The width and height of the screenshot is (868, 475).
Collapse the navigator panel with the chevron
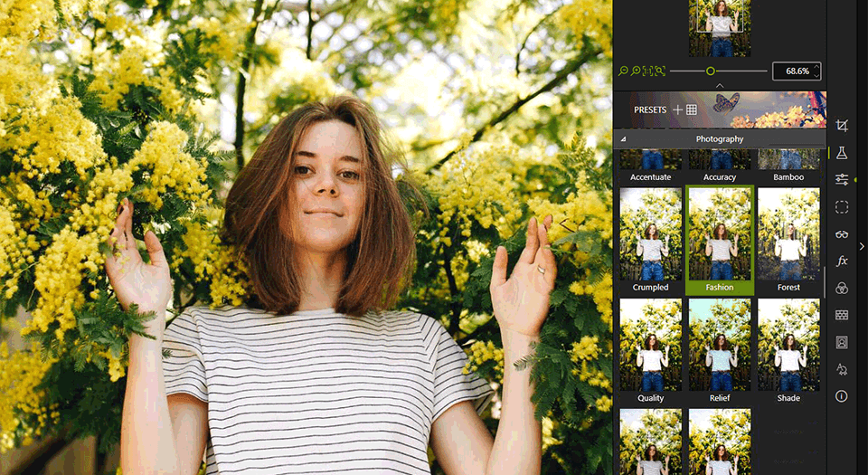coord(720,86)
